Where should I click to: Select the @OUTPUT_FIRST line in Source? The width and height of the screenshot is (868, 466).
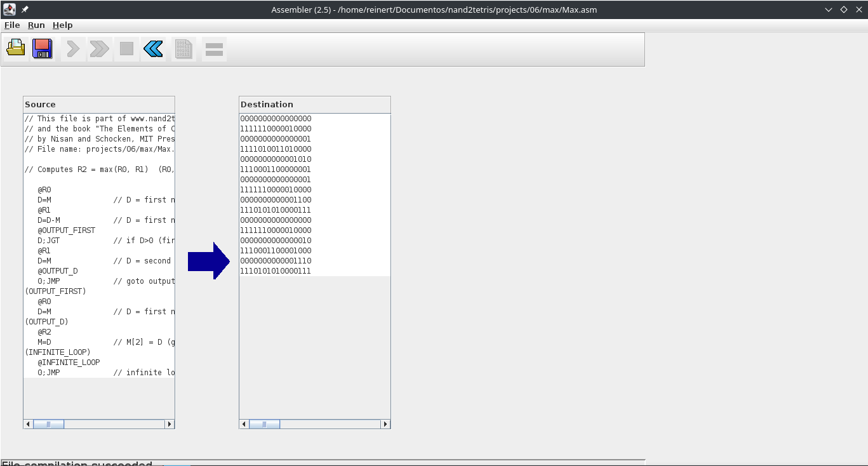(67, 230)
